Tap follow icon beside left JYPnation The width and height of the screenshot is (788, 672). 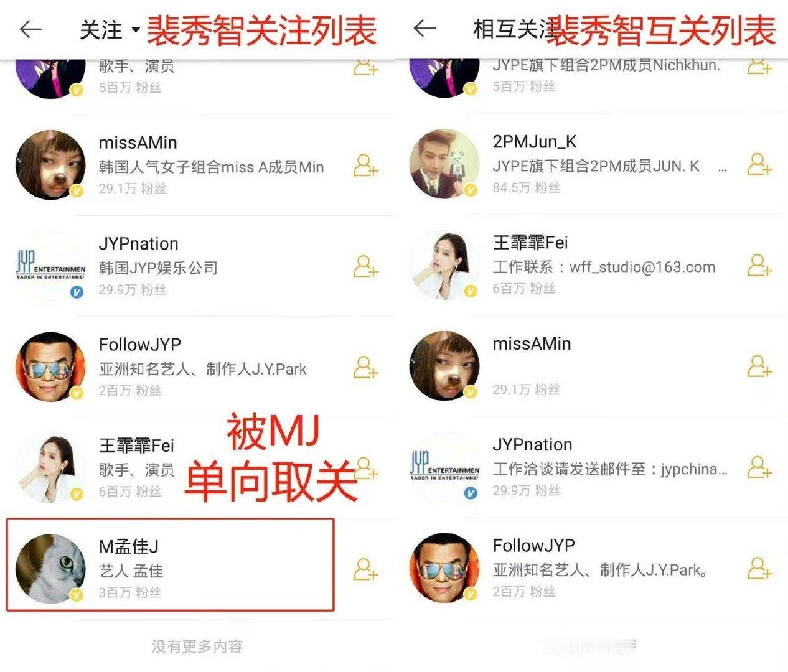tap(365, 266)
